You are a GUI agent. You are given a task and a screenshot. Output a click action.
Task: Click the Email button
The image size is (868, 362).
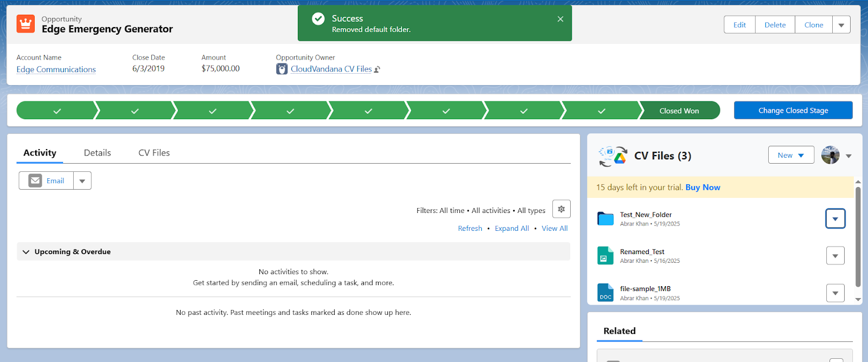47,180
